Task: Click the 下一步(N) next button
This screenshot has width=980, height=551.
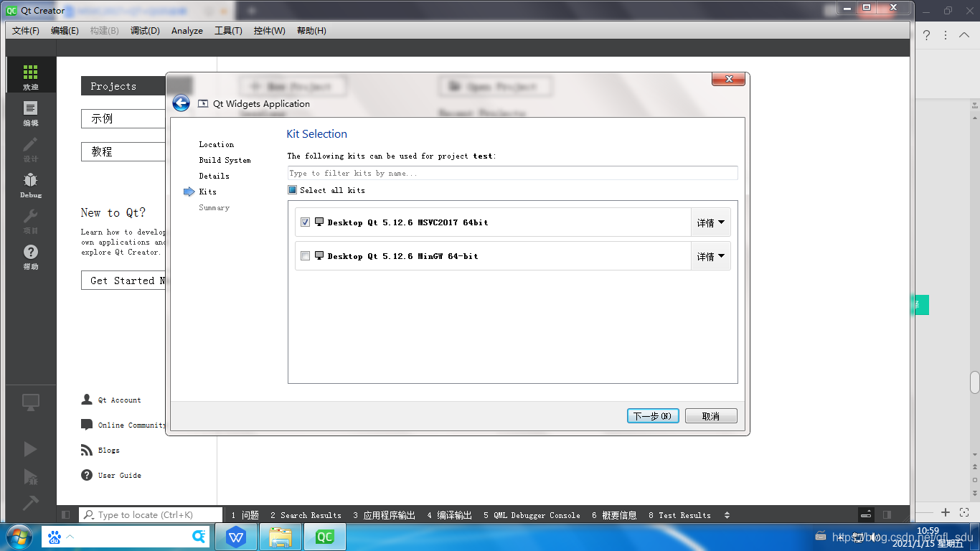Action: [x=653, y=416]
